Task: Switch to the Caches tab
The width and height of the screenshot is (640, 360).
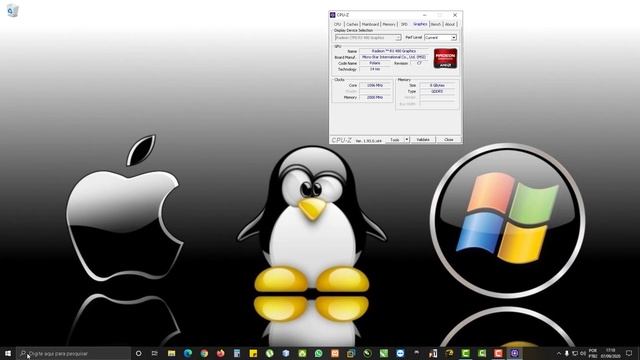Action: (352, 24)
